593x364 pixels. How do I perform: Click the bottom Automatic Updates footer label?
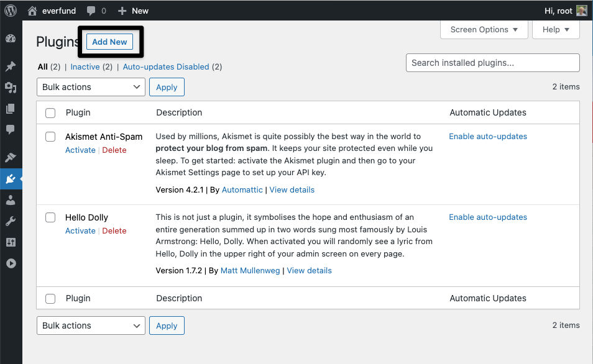coord(488,298)
